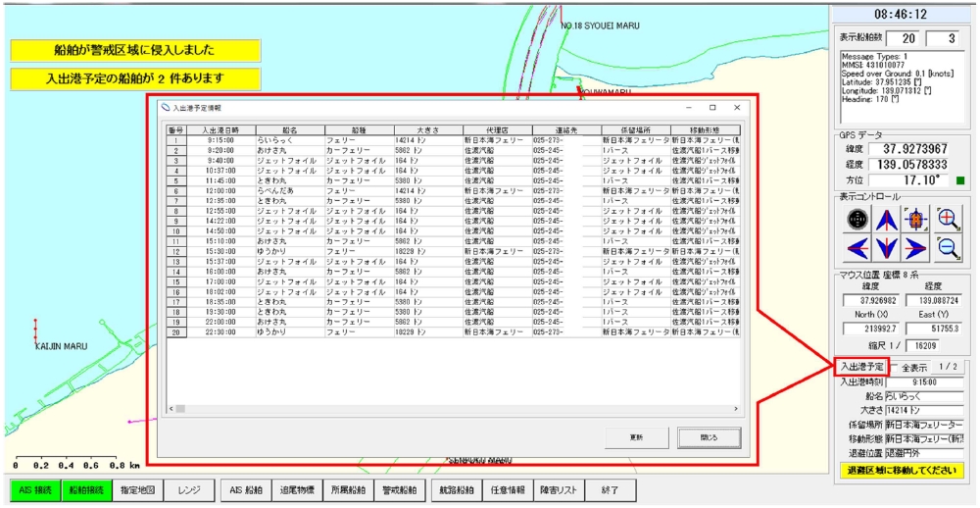Image resolution: width=980 pixels, height=508 pixels.
Task: Toggle the 全表示 checkbox
Action: click(894, 367)
